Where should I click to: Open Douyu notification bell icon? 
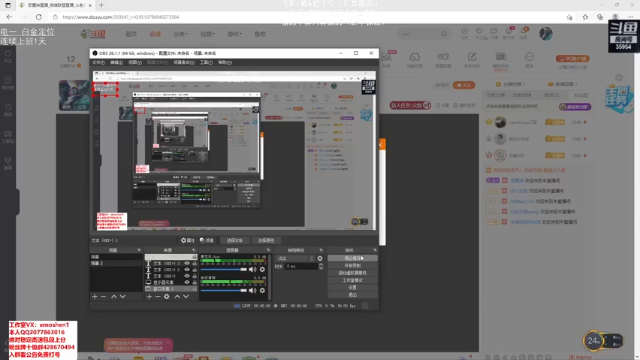click(x=523, y=31)
